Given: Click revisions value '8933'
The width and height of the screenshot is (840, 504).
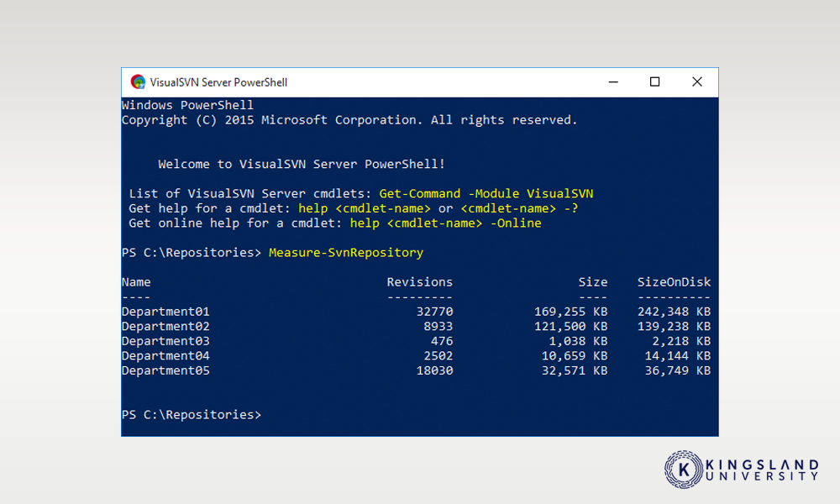Looking at the screenshot, I should click(x=438, y=326).
